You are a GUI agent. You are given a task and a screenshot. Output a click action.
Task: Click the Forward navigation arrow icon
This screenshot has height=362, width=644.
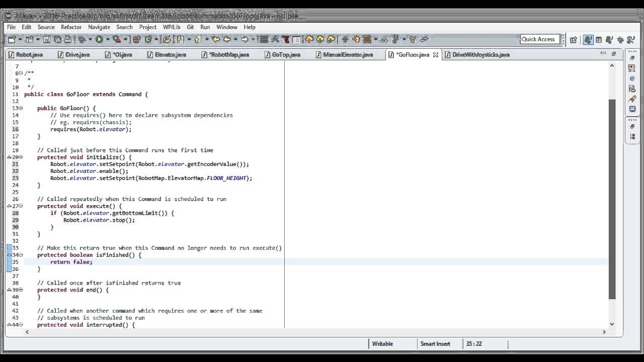[x=245, y=39]
